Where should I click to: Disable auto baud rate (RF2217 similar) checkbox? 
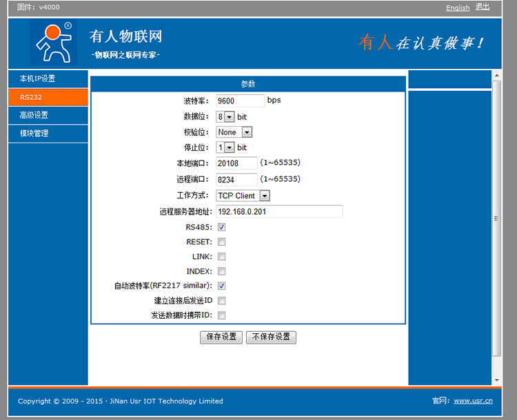coord(221,286)
